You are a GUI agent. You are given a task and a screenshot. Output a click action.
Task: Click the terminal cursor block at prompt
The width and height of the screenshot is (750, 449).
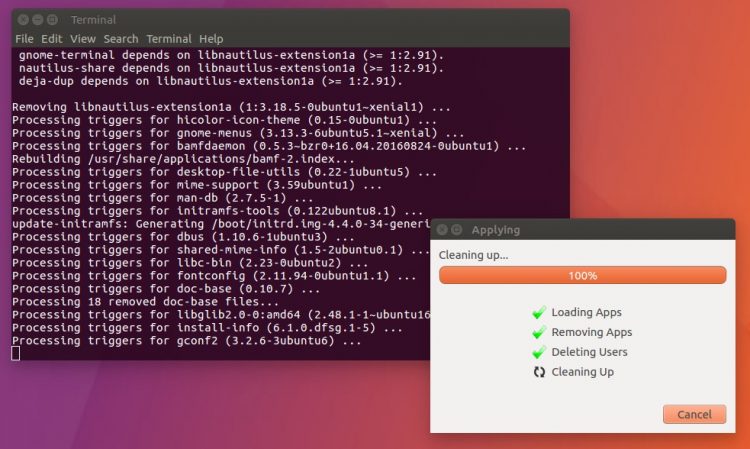16,353
